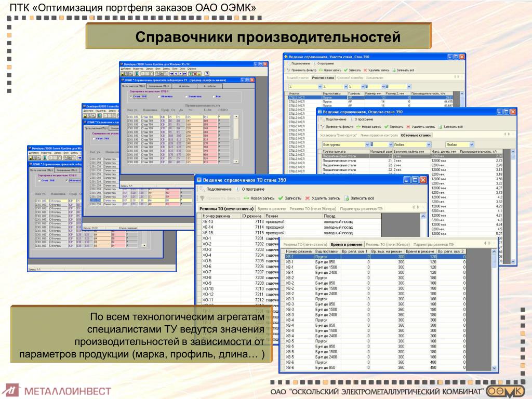This screenshot has height=399, width=532.
Task: Select the Участок стана tab
Action: pos(323,78)
